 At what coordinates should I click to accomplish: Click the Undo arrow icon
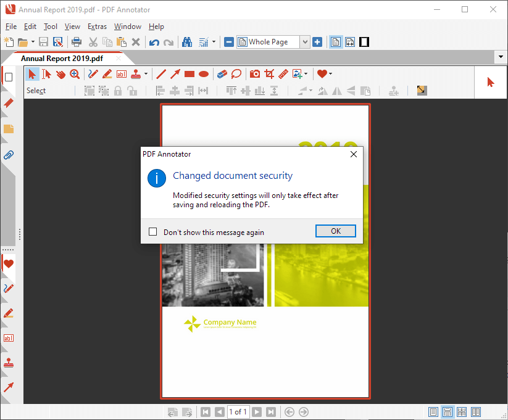tap(154, 42)
